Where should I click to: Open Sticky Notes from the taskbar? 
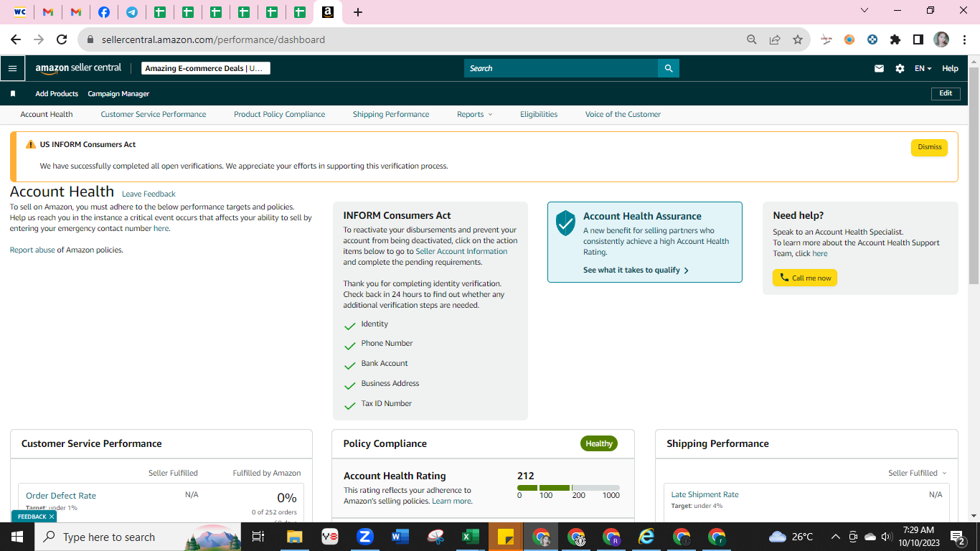pyautogui.click(x=506, y=537)
